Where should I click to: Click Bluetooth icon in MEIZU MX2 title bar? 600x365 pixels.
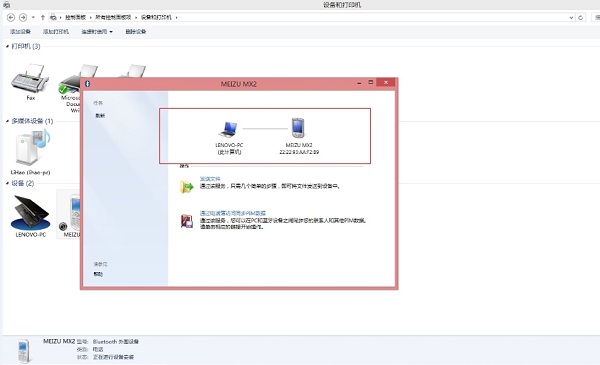pyautogui.click(x=87, y=83)
